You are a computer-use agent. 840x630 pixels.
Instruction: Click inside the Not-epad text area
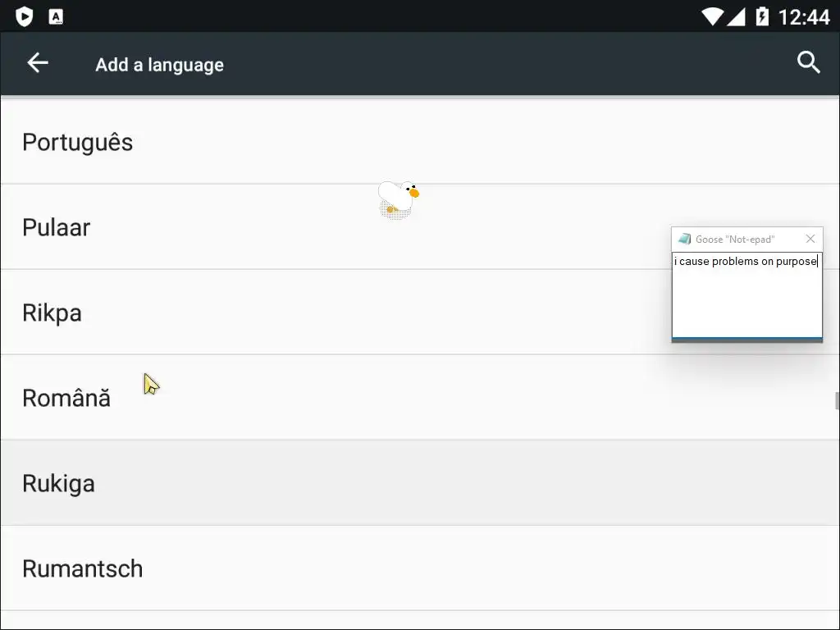746,295
